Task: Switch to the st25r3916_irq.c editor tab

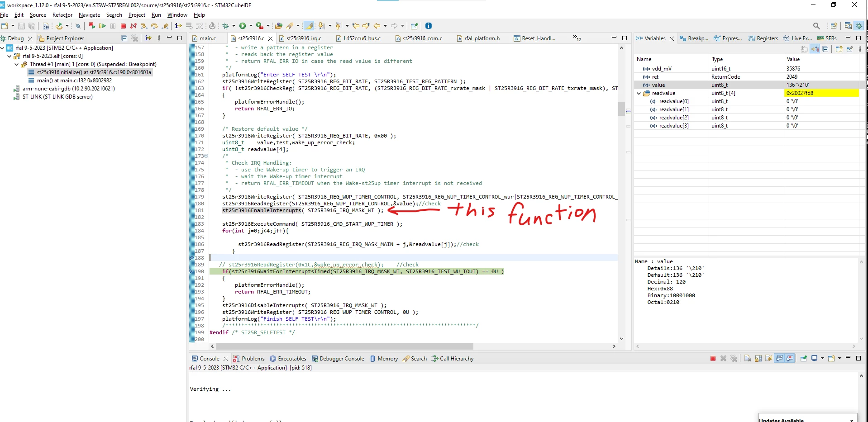Action: [x=300, y=38]
